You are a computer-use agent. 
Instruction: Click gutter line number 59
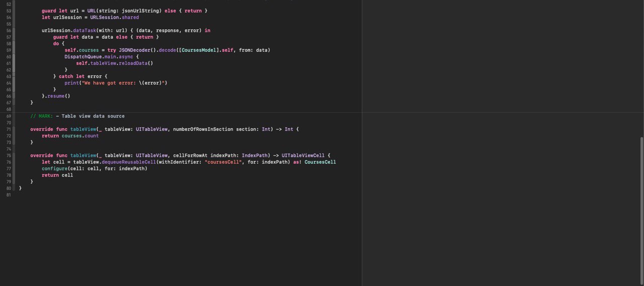point(8,50)
